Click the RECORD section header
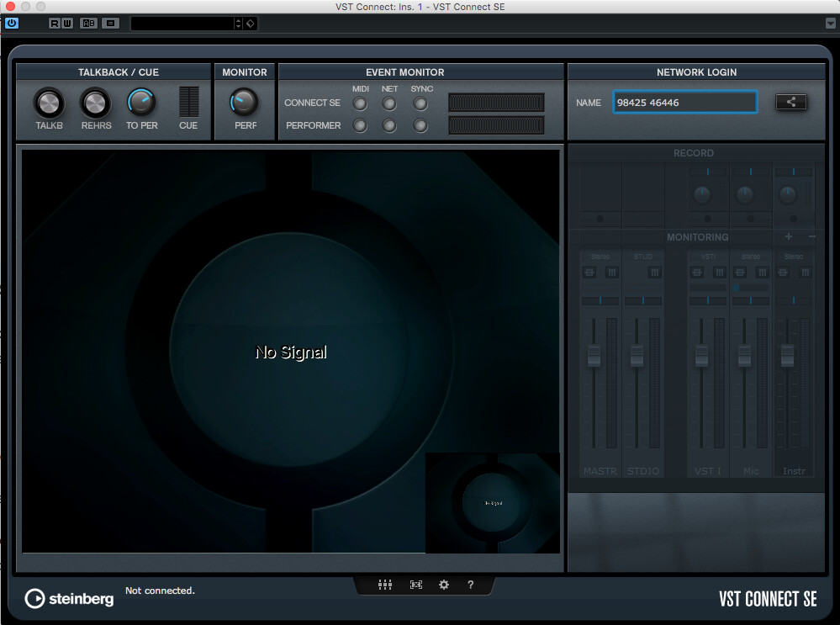Viewport: 840px width, 625px height. [x=693, y=153]
